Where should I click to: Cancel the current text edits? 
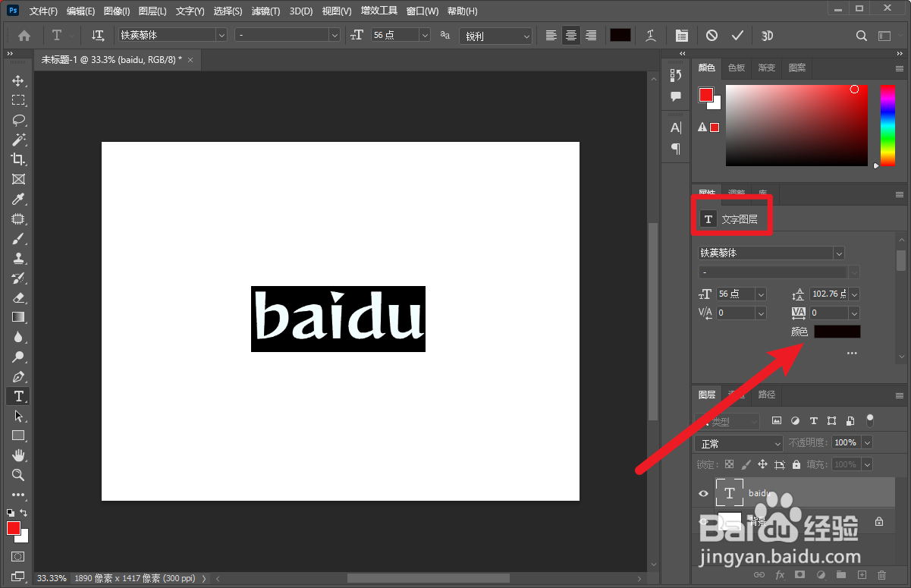712,36
